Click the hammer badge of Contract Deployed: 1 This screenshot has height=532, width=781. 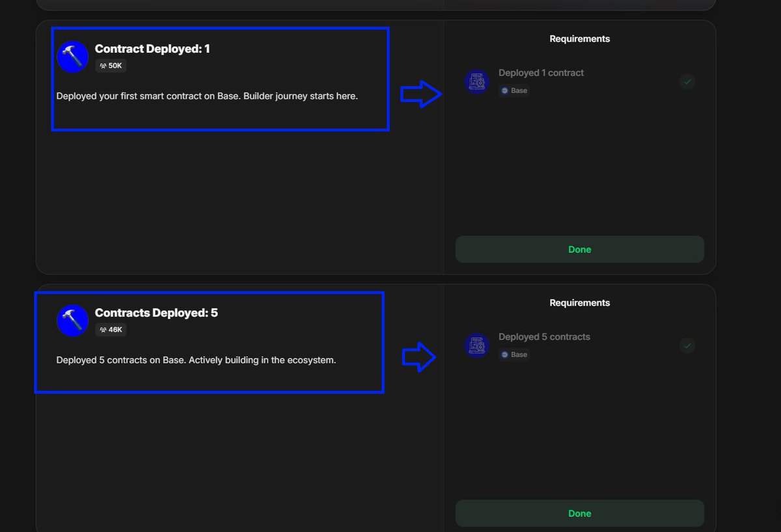tap(72, 57)
